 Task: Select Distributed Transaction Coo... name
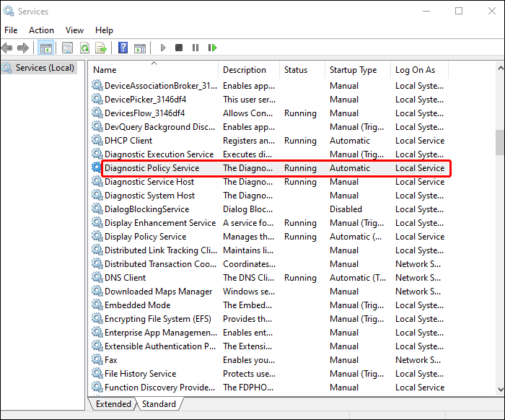160,264
